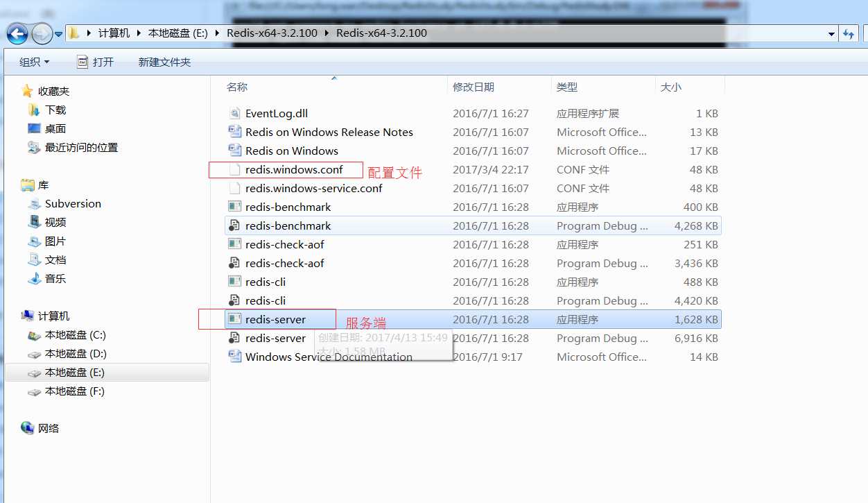Click the 2017/3/4 22:17 date cell

[491, 169]
